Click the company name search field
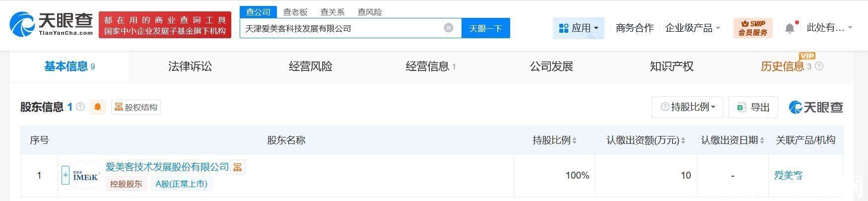 coord(342,28)
